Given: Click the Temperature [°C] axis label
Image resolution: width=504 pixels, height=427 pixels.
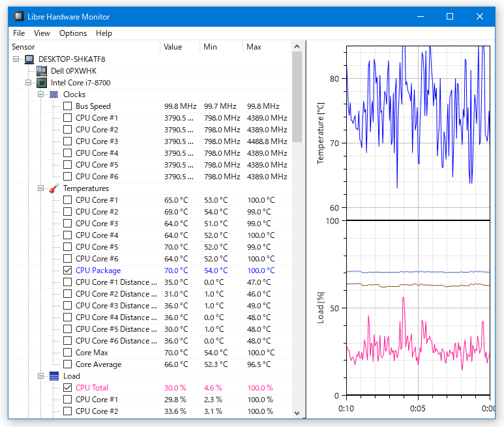Looking at the screenshot, I should (x=321, y=134).
